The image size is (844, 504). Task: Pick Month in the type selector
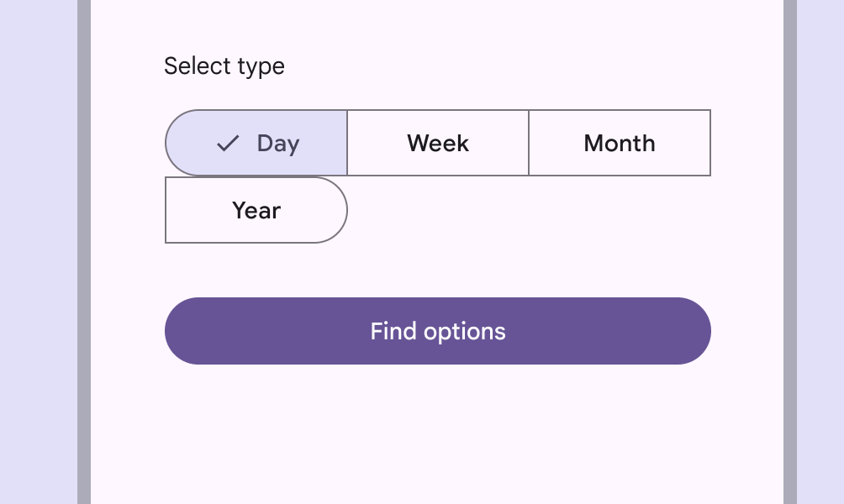coord(620,143)
